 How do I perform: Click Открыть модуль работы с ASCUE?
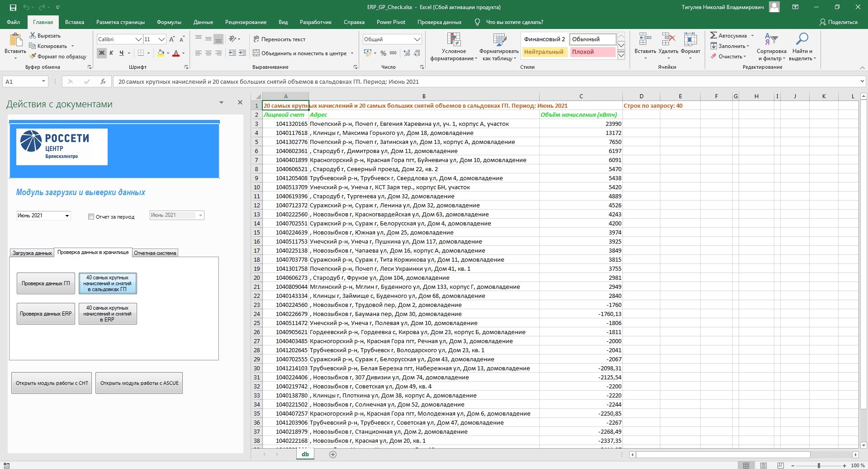(x=139, y=383)
